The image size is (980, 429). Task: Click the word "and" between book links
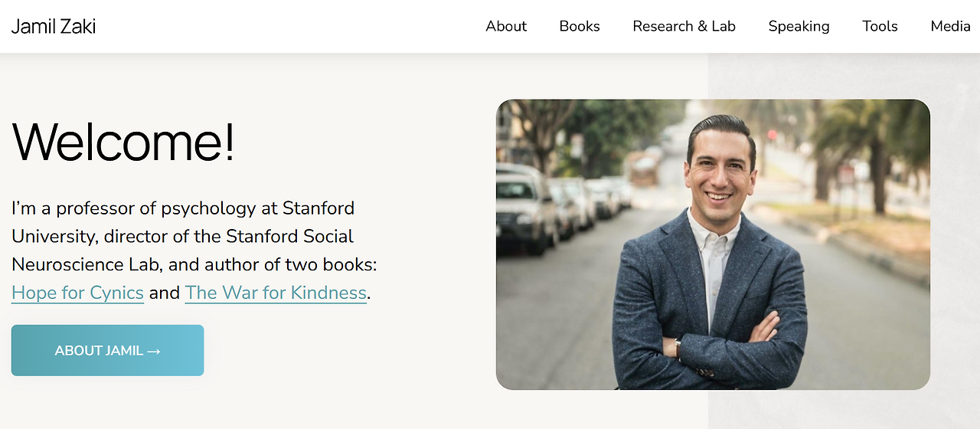[164, 293]
